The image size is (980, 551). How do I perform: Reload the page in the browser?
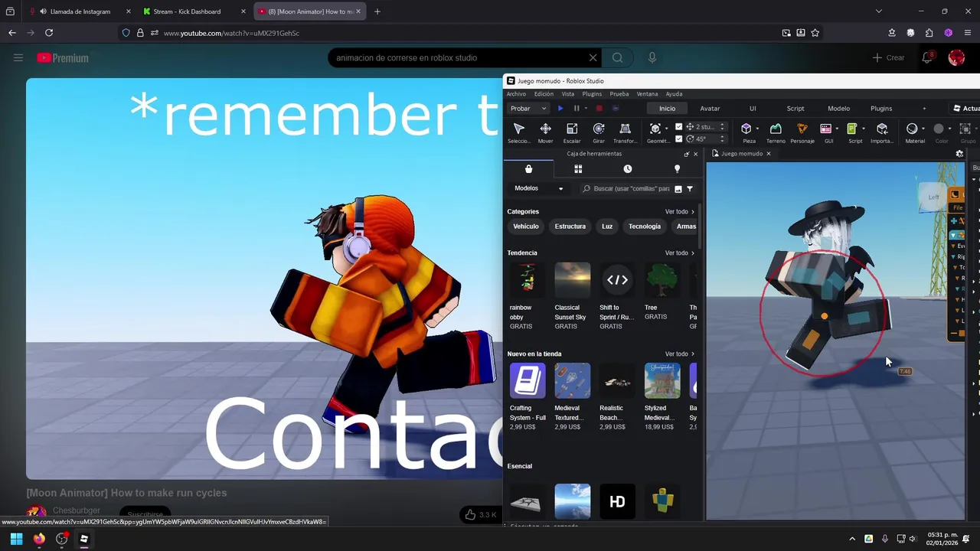(49, 33)
